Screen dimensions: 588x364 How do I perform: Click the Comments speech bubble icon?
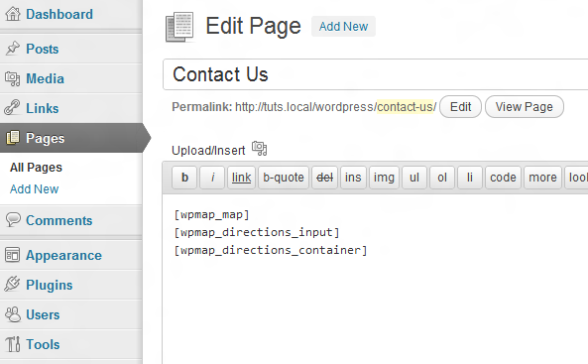point(13,219)
